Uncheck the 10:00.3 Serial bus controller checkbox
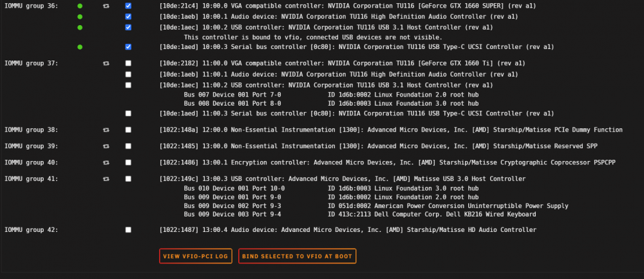Viewport: 644px width, 279px height. 128,47
